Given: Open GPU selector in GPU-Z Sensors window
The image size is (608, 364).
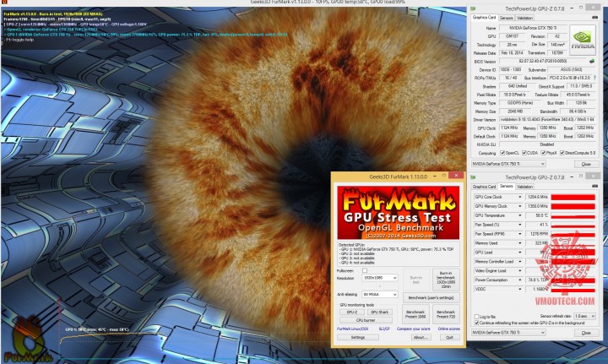Looking at the screenshot, I should 508,333.
